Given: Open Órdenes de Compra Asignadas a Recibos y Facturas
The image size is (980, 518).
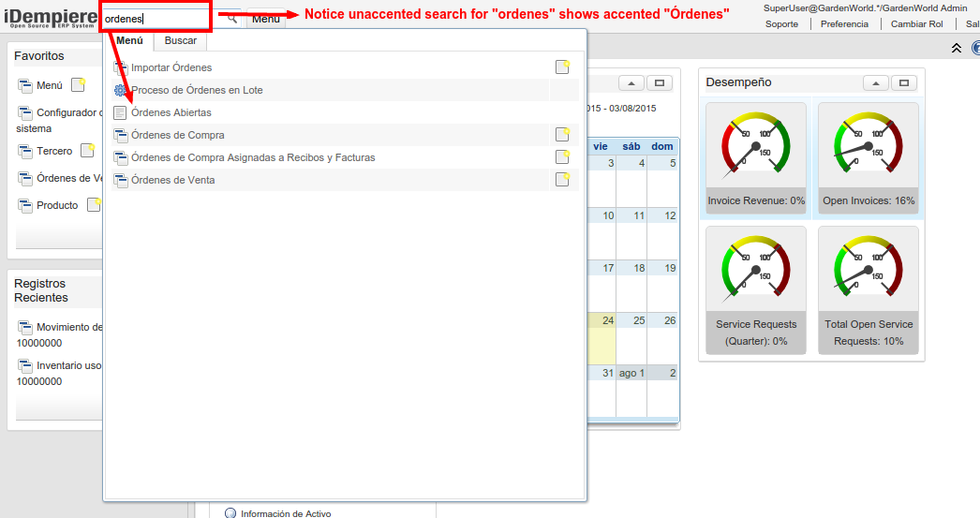Looking at the screenshot, I should coord(253,157).
